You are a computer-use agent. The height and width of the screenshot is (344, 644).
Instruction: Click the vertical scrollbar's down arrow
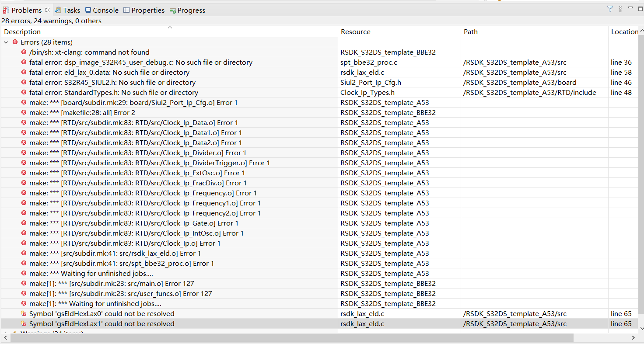tap(641, 328)
